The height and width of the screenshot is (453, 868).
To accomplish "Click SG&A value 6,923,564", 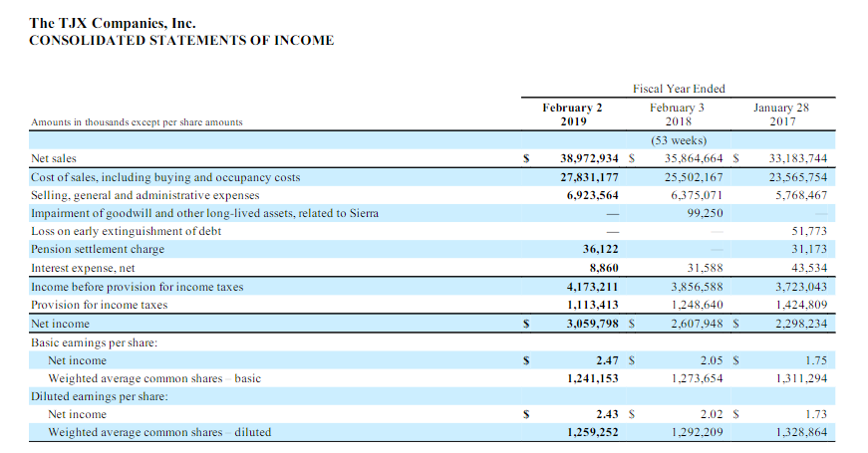I will point(592,195).
